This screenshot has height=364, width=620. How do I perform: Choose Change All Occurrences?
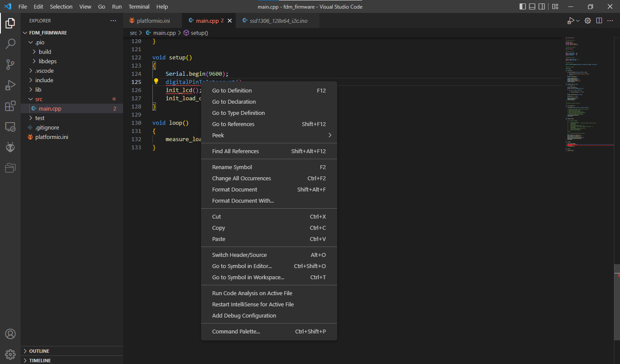[x=269, y=178]
